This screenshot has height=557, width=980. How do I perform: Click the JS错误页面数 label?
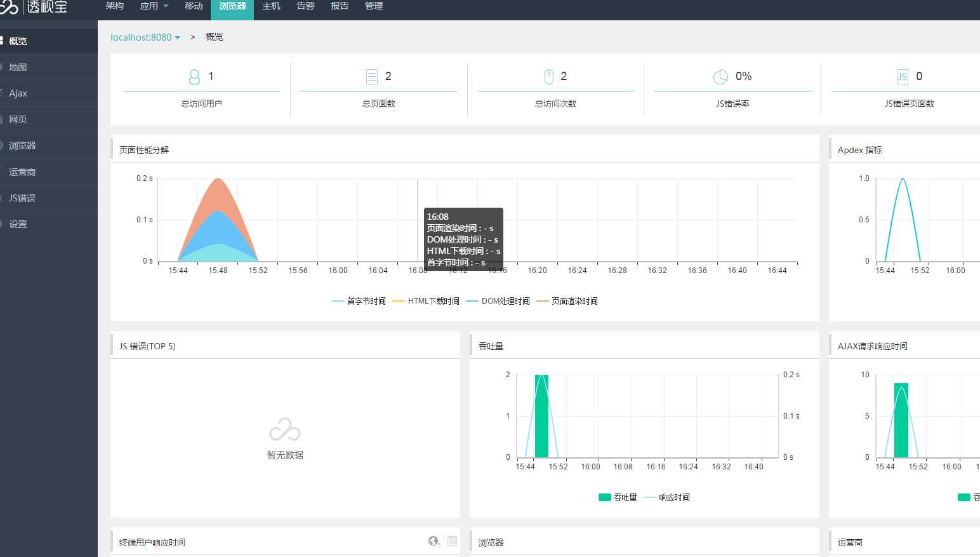point(910,104)
